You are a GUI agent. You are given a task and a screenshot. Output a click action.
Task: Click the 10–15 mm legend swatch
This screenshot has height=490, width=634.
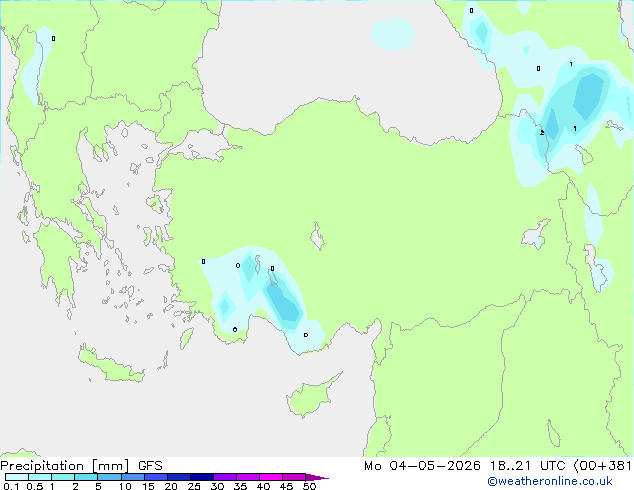pos(133,477)
